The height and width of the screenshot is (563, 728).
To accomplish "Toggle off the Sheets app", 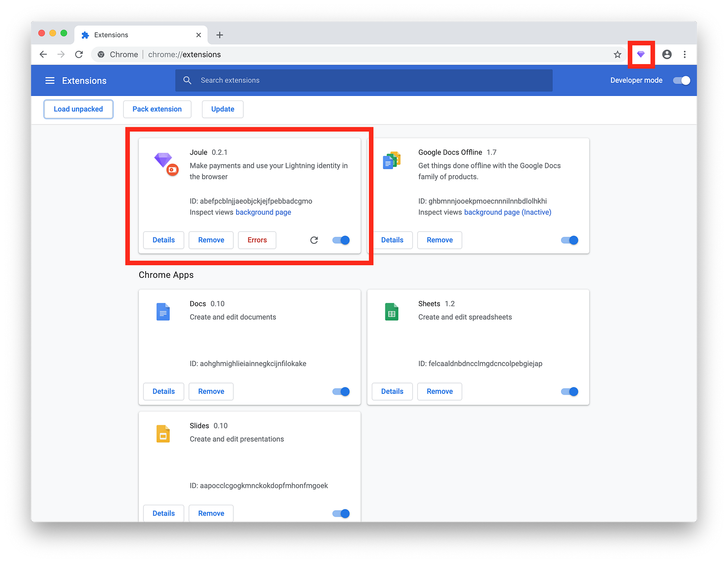I will pos(570,392).
